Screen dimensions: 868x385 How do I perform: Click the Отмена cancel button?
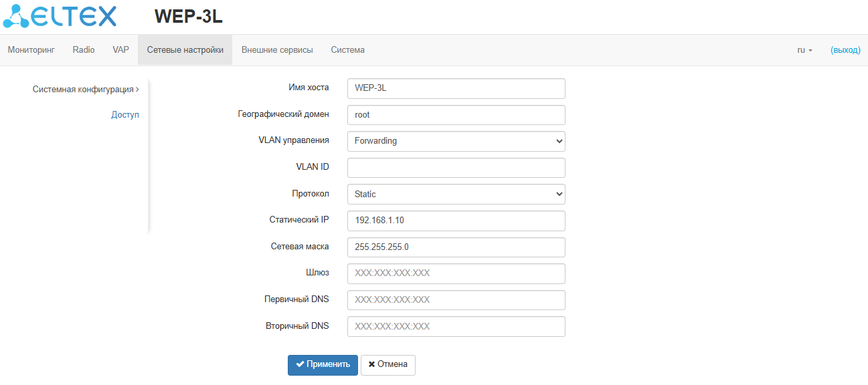click(388, 365)
